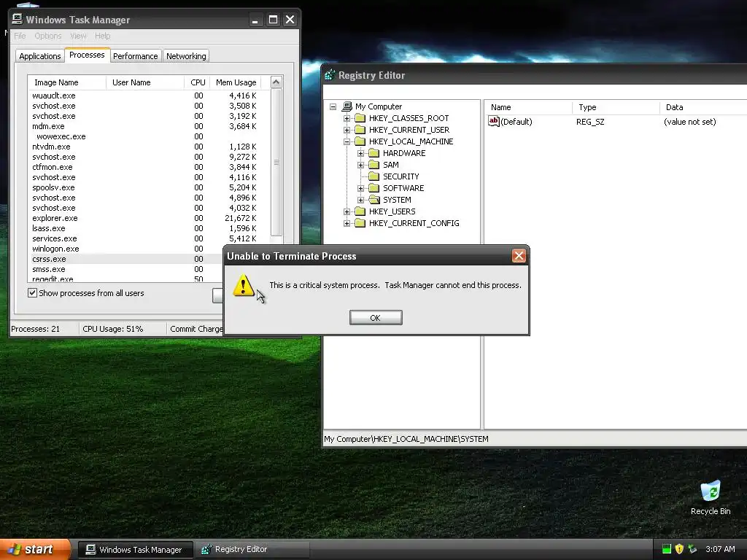Select the explorer.exe process row

point(149,218)
